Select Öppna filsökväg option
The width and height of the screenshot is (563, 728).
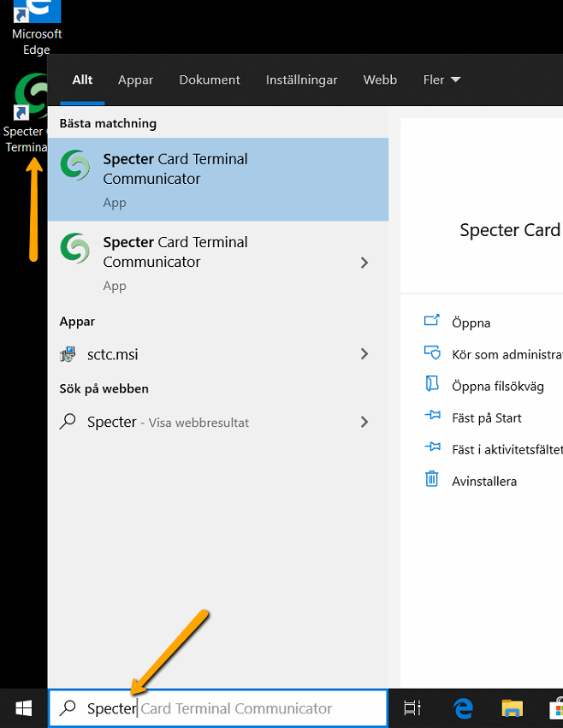(497, 386)
